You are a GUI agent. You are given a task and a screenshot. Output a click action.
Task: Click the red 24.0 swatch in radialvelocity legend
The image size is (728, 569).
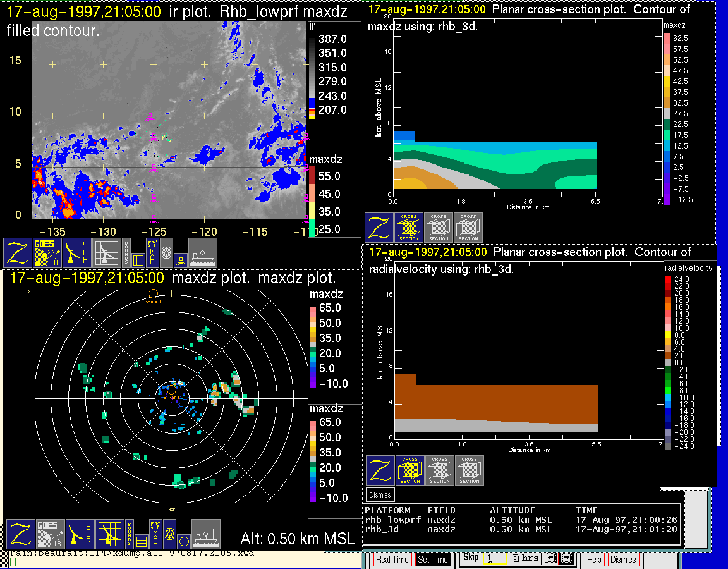pos(669,278)
